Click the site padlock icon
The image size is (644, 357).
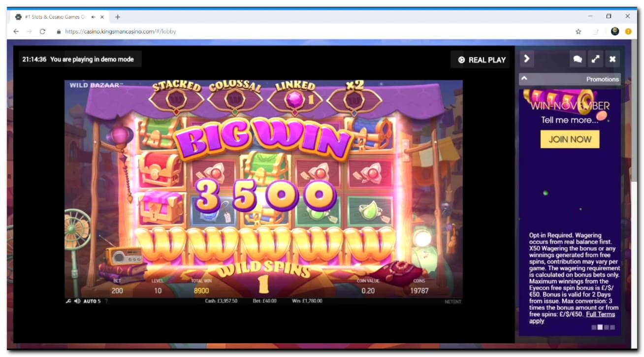point(59,31)
